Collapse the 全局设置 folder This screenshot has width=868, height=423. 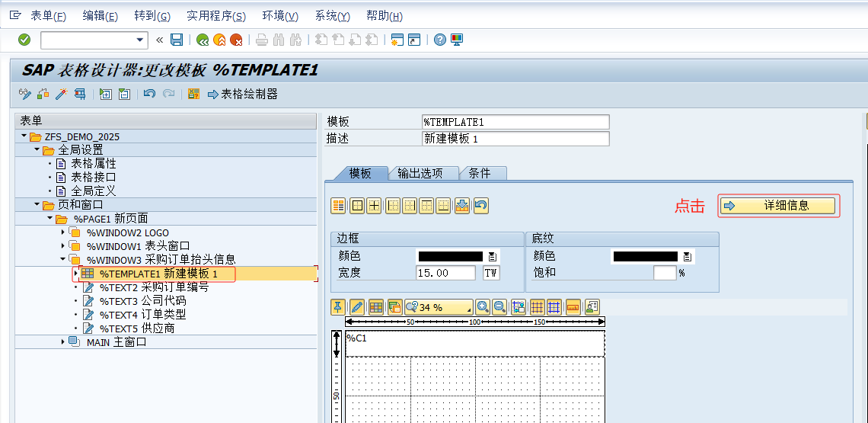coord(37,150)
